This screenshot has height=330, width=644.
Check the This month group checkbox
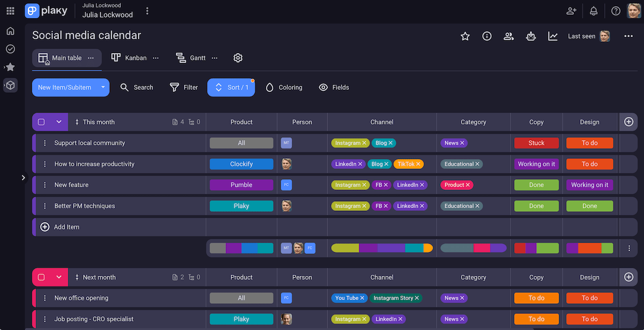pyautogui.click(x=41, y=122)
